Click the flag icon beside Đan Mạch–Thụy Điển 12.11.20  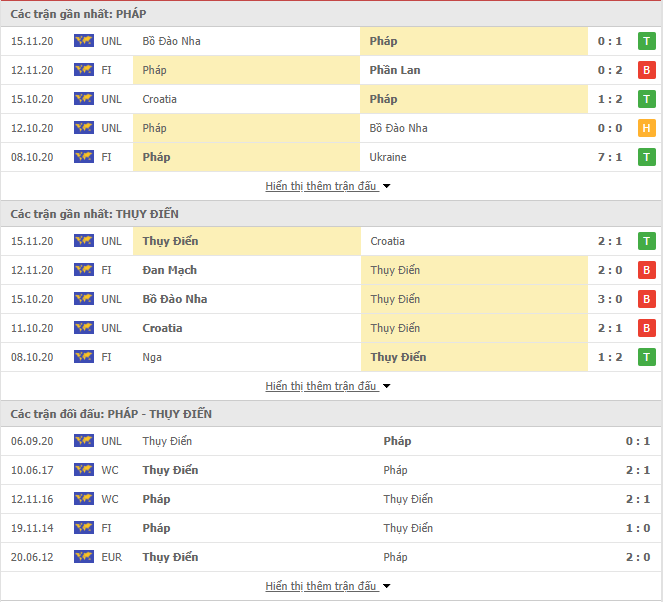[x=84, y=270]
